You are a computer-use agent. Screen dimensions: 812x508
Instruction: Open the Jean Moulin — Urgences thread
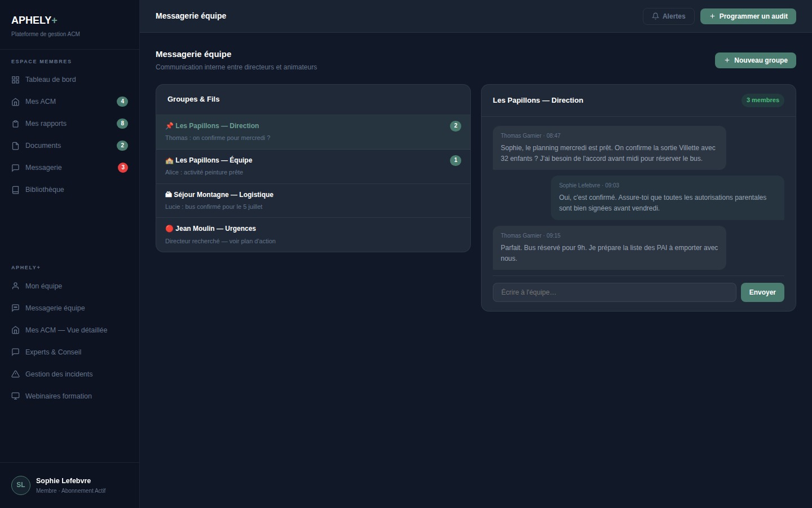(313, 234)
